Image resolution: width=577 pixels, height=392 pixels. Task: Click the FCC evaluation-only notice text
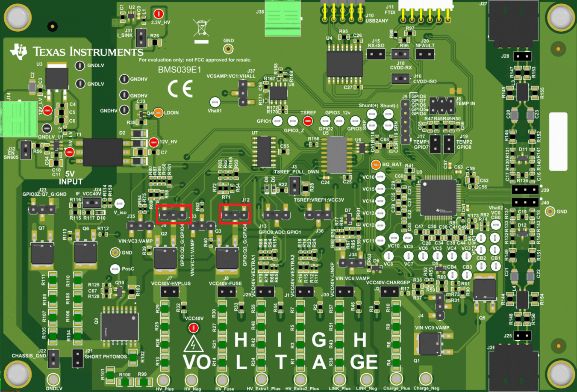[x=195, y=60]
